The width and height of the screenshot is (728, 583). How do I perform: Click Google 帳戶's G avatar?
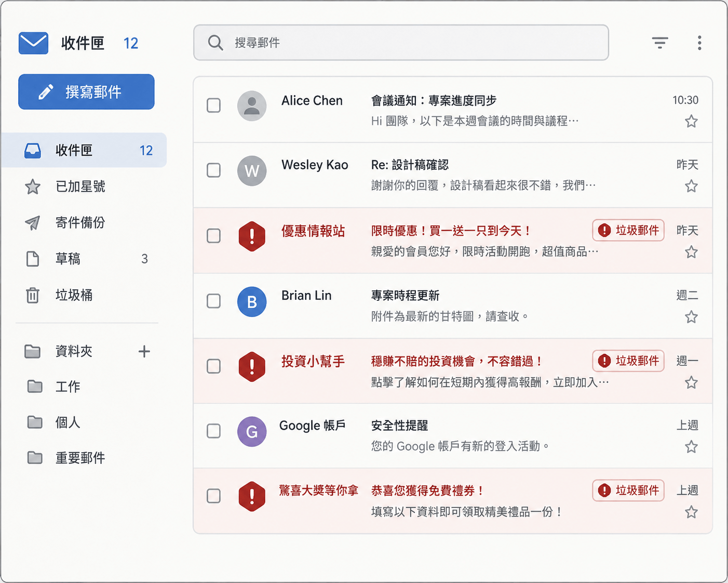(x=252, y=431)
